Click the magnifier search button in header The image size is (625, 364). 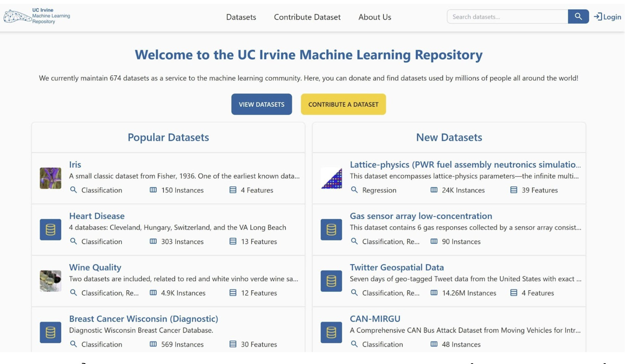[x=578, y=16]
